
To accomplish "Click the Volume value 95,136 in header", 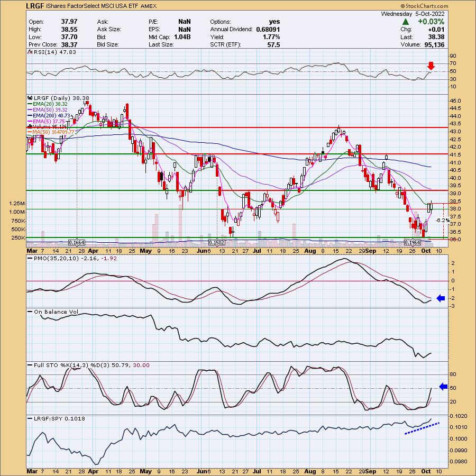I will [434, 44].
